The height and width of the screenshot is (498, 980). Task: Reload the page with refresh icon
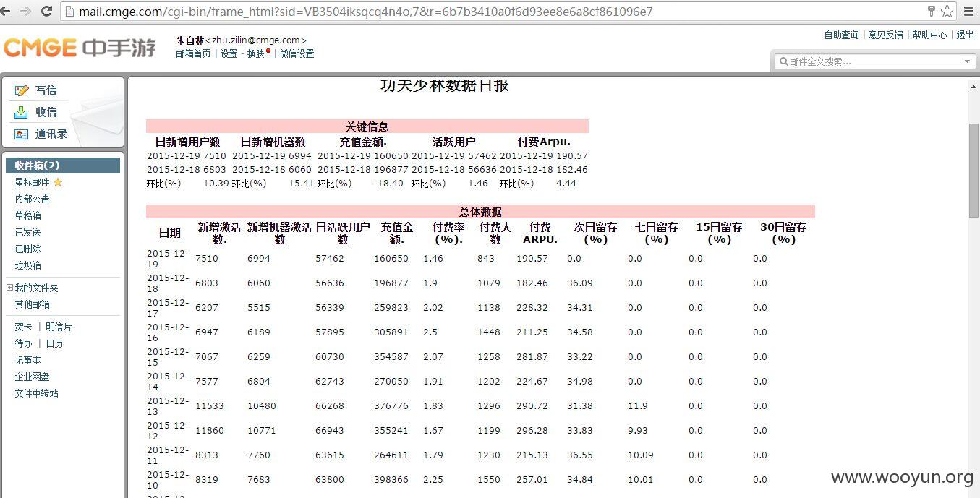[47, 12]
